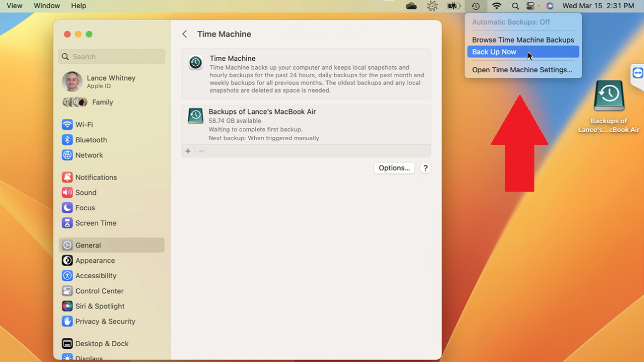Go back using the back chevron
644x362 pixels.
[185, 34]
